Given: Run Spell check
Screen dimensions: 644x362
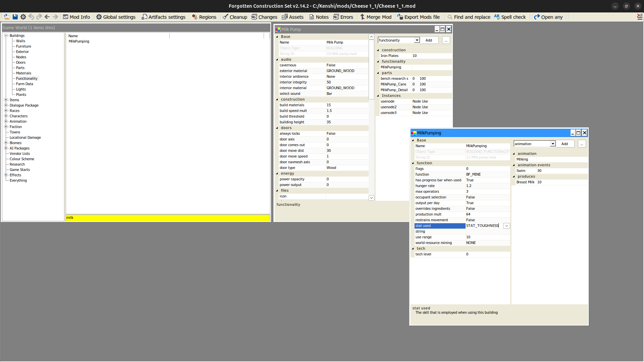Looking at the screenshot, I should pyautogui.click(x=510, y=17).
